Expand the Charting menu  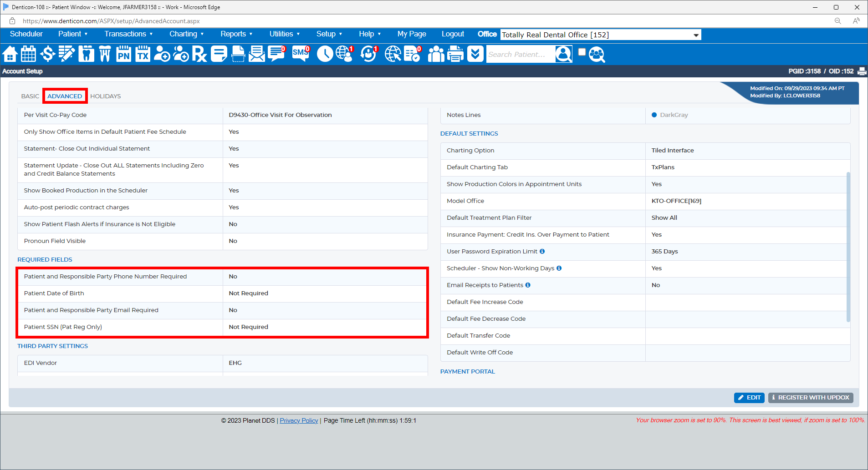(186, 34)
